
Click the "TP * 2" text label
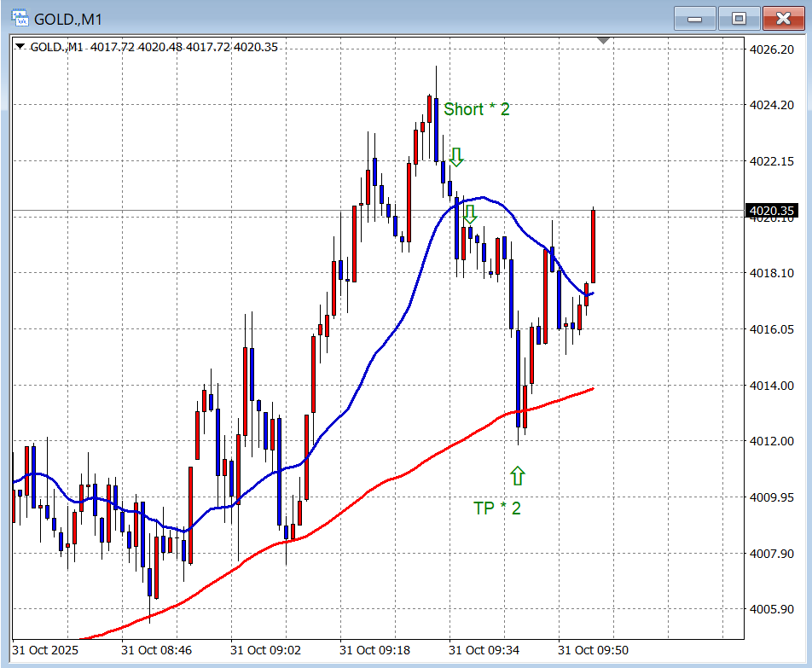click(x=496, y=508)
